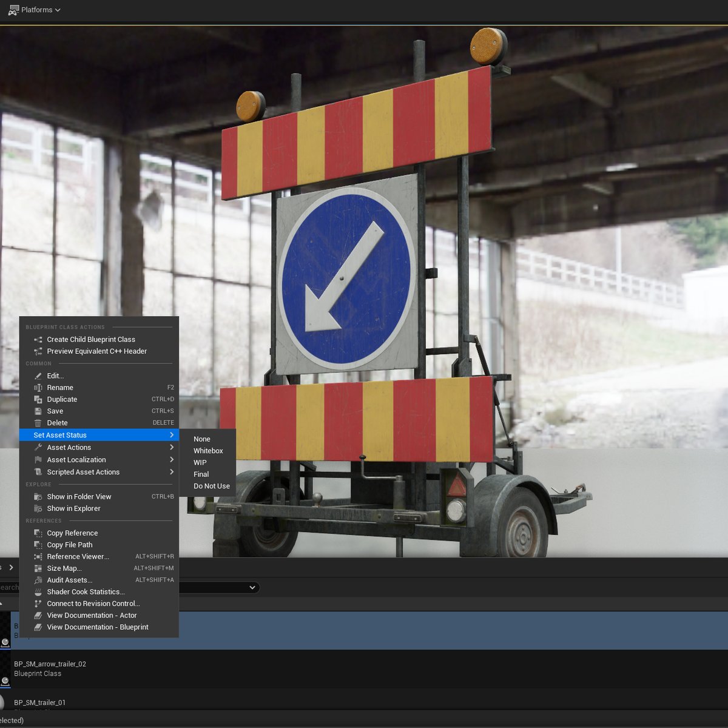The height and width of the screenshot is (728, 728).
Task: Click the Size Map icon
Action: [x=38, y=568]
